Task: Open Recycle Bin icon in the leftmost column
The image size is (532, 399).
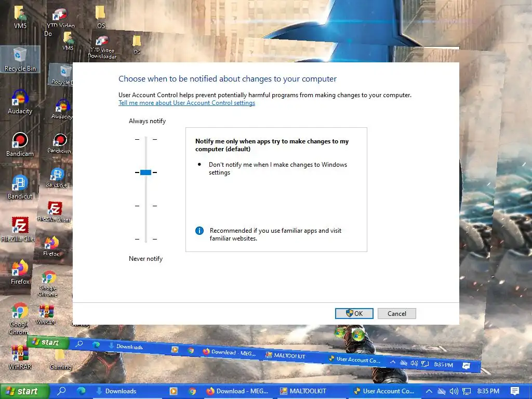Action: click(x=20, y=59)
